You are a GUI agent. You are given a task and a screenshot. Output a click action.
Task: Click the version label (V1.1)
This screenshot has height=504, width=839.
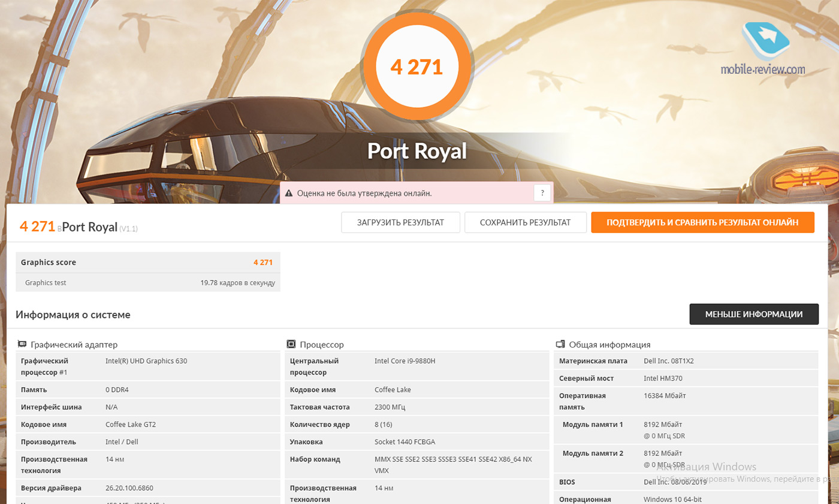(x=129, y=228)
